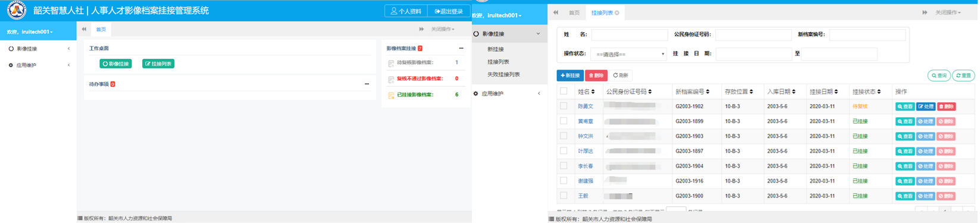Click the gear icon beside the left 应用维护

[x=11, y=65]
